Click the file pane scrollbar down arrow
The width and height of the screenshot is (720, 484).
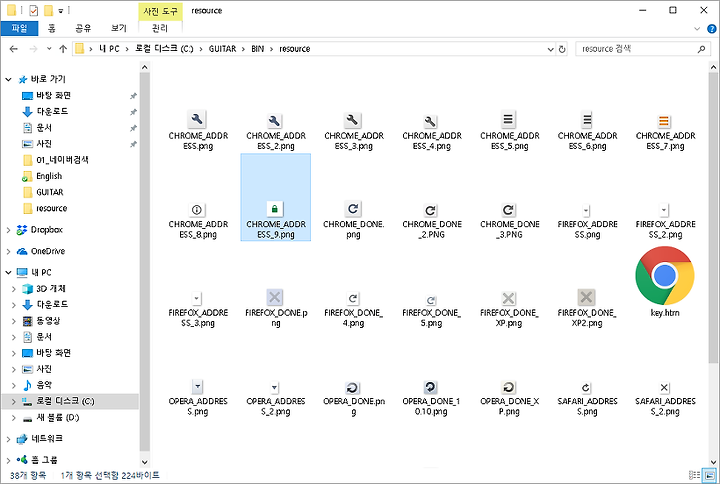713,462
